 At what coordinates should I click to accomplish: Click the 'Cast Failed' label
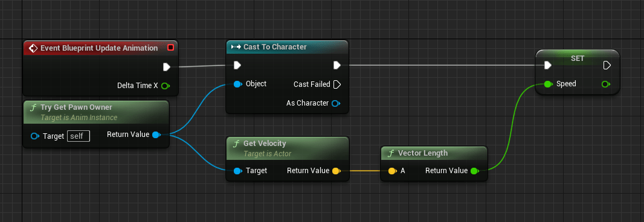click(312, 84)
